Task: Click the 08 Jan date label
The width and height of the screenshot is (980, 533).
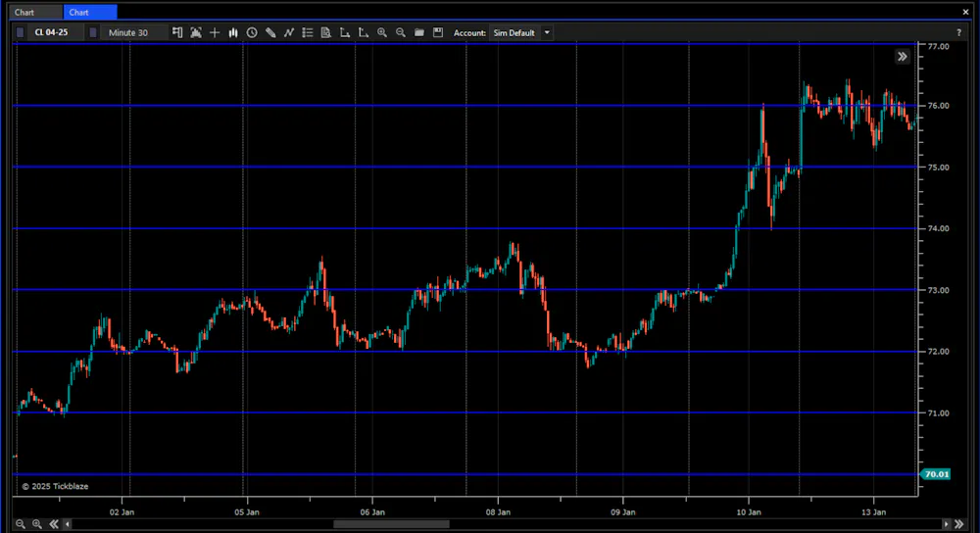Action: click(x=498, y=511)
